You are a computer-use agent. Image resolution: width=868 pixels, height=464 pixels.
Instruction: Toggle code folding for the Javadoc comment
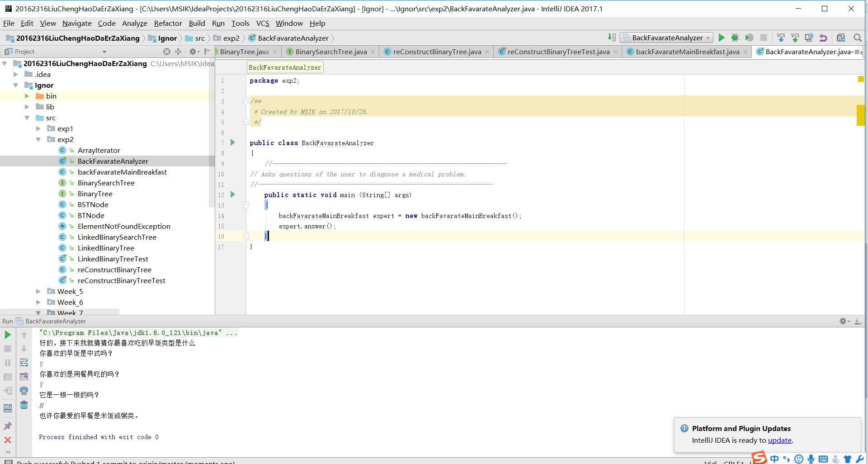tap(246, 101)
